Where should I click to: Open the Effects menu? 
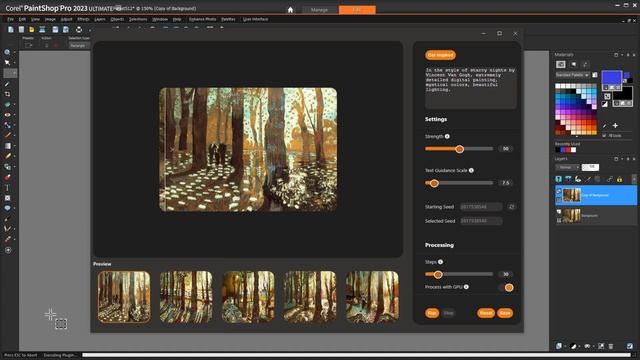pos(83,19)
